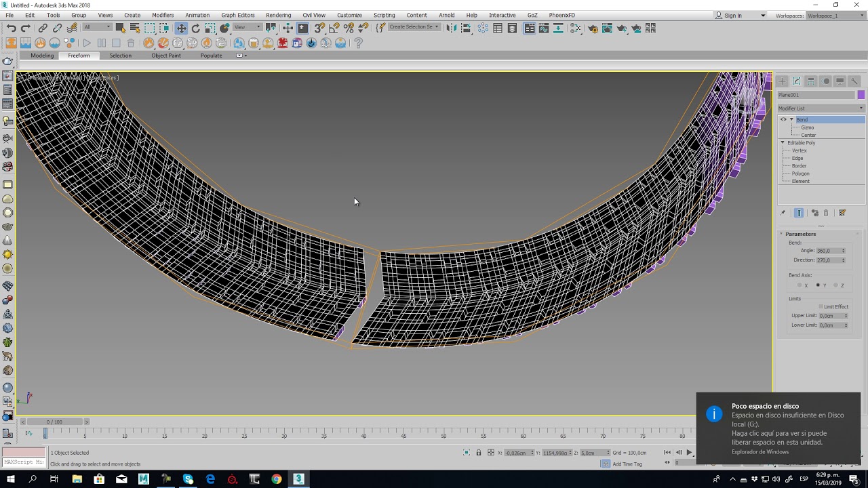Click the Add Time Tag button
868x488 pixels.
point(627,464)
